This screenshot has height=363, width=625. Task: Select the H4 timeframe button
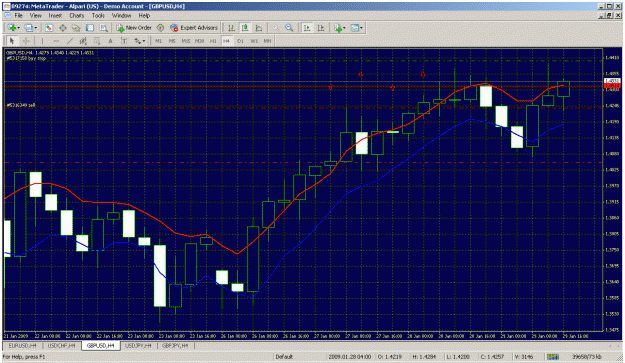click(226, 41)
